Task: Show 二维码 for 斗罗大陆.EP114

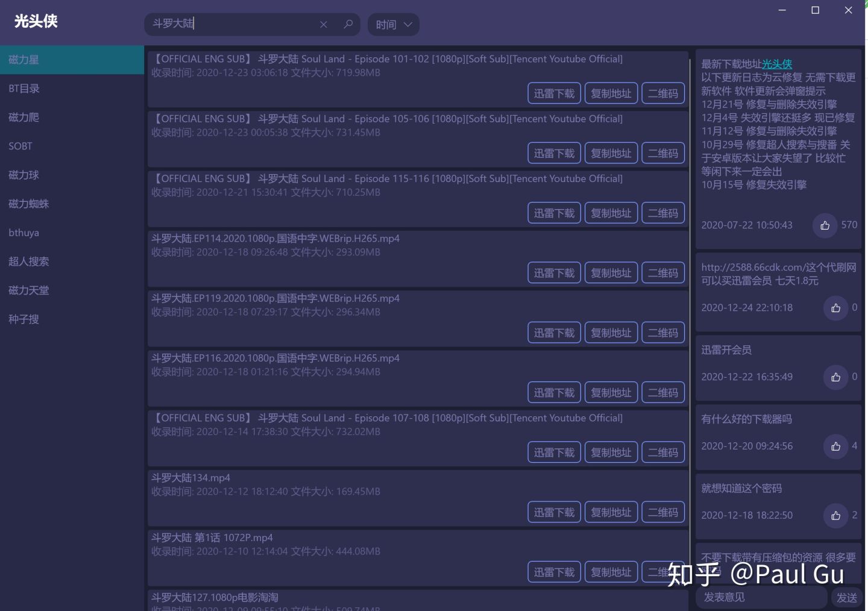Action: (662, 273)
